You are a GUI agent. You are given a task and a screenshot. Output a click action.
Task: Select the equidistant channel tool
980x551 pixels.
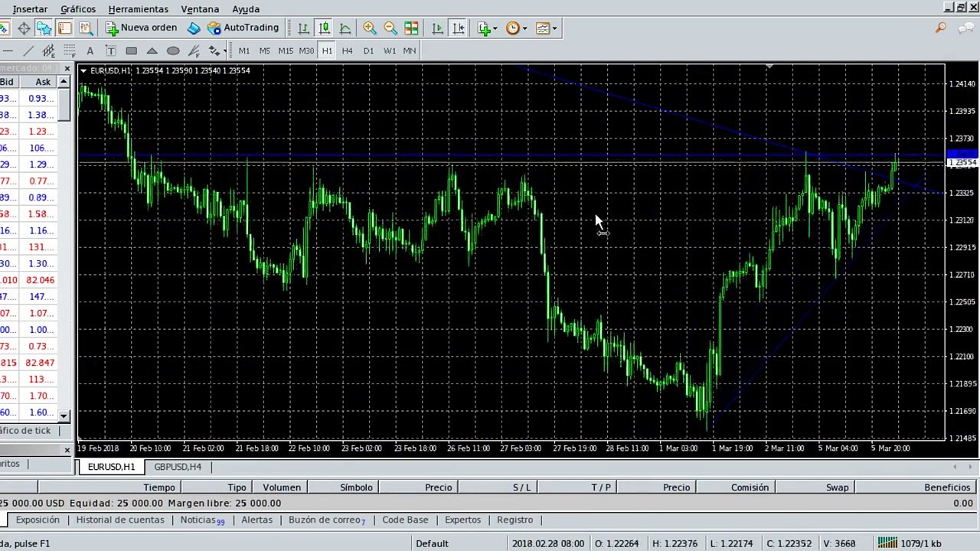(48, 51)
